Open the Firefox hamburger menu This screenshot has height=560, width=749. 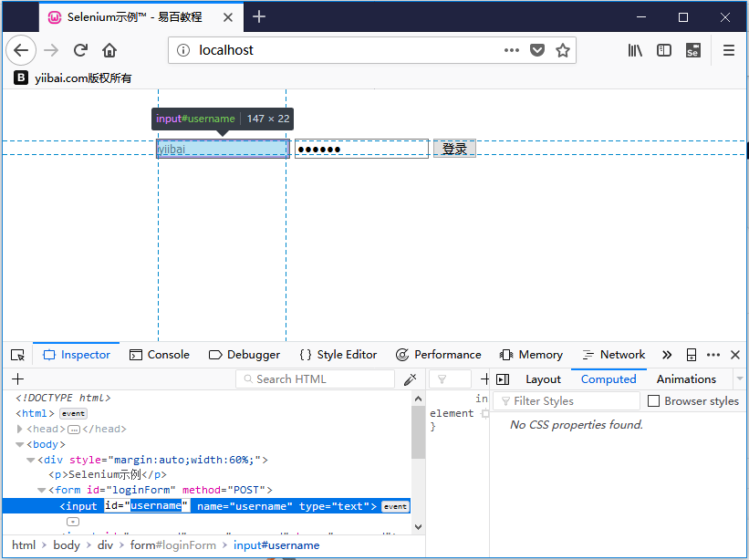[x=729, y=50]
